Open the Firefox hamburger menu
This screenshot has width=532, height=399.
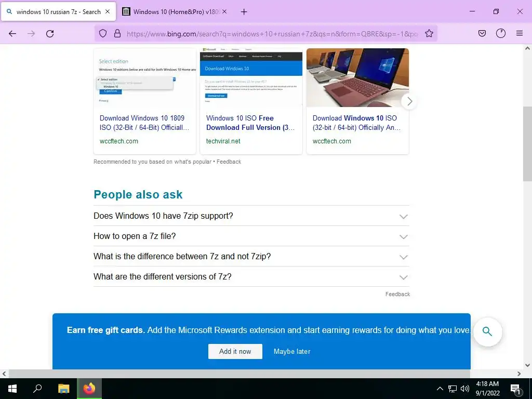[x=520, y=33]
